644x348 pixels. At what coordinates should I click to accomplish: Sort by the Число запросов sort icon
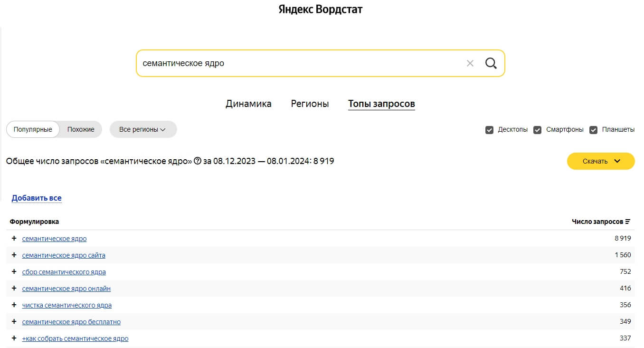pyautogui.click(x=628, y=222)
